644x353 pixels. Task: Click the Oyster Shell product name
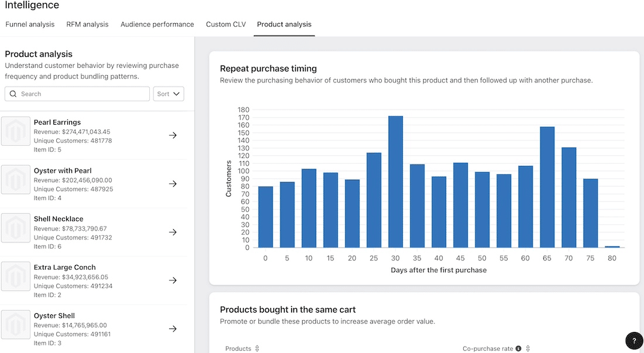pos(54,316)
